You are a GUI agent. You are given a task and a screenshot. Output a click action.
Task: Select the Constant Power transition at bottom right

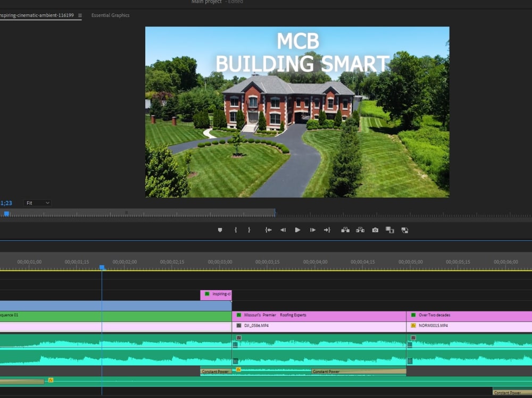[x=512, y=393]
